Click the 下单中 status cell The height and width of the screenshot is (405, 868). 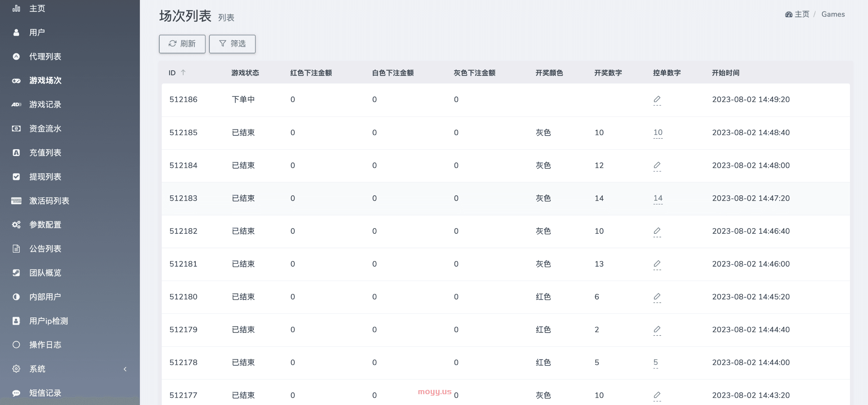click(x=243, y=99)
